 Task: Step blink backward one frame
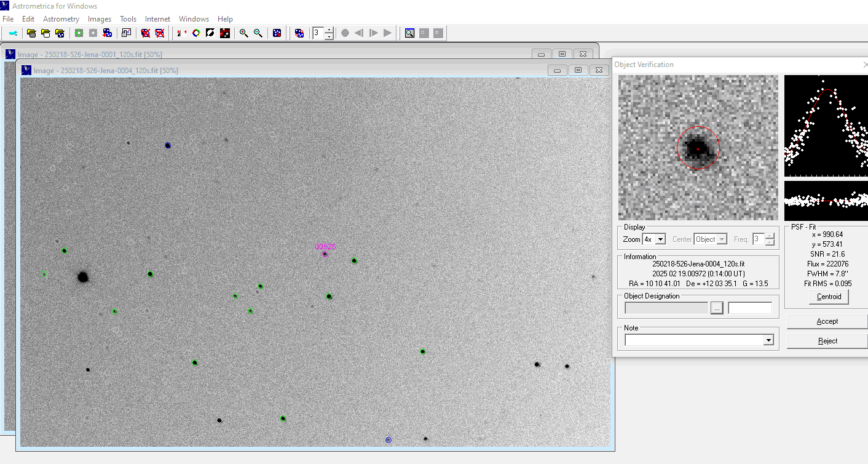[359, 33]
